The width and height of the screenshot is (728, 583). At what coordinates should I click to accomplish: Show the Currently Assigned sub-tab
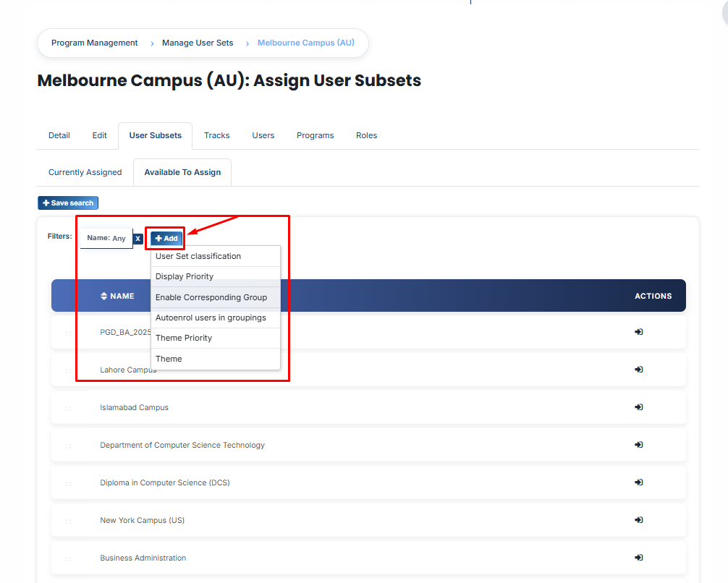[85, 172]
